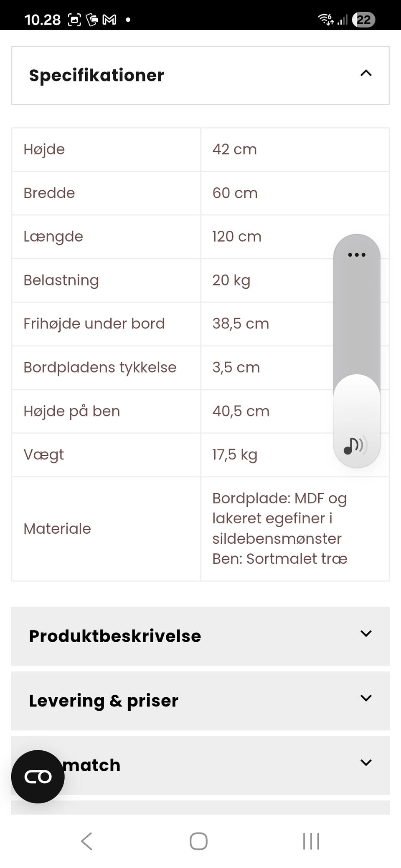Collapse the Specifikationer section chevron
The height and width of the screenshot is (868, 401).
365,73
